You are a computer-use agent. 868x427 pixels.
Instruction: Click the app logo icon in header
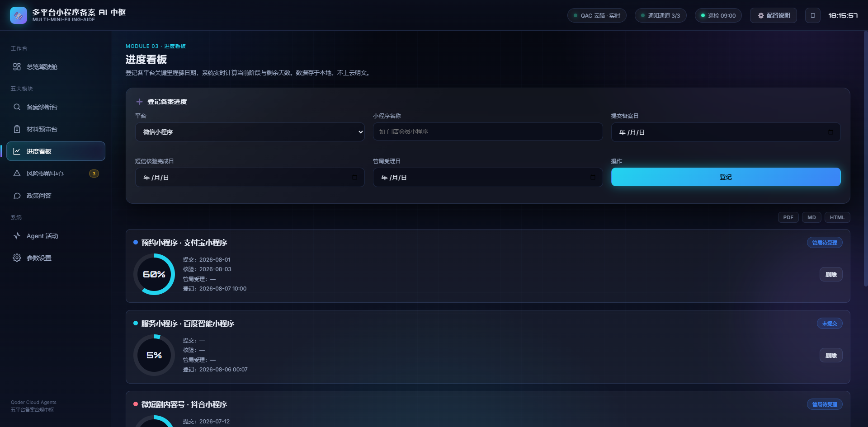[19, 15]
